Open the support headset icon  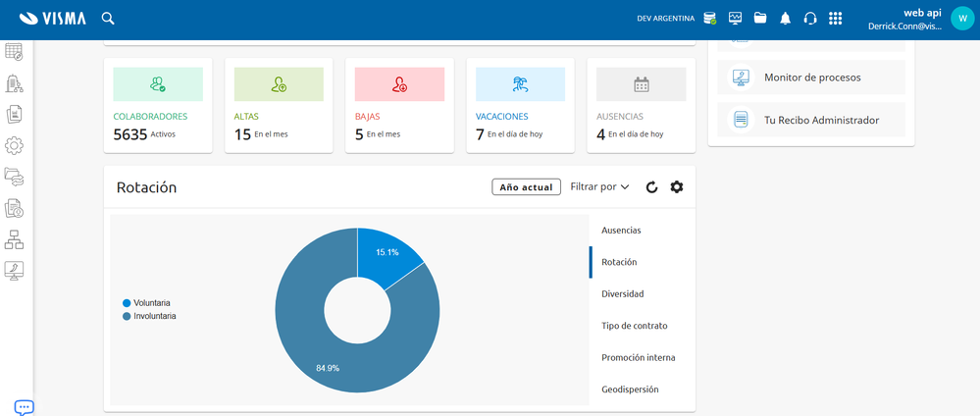[x=810, y=19]
